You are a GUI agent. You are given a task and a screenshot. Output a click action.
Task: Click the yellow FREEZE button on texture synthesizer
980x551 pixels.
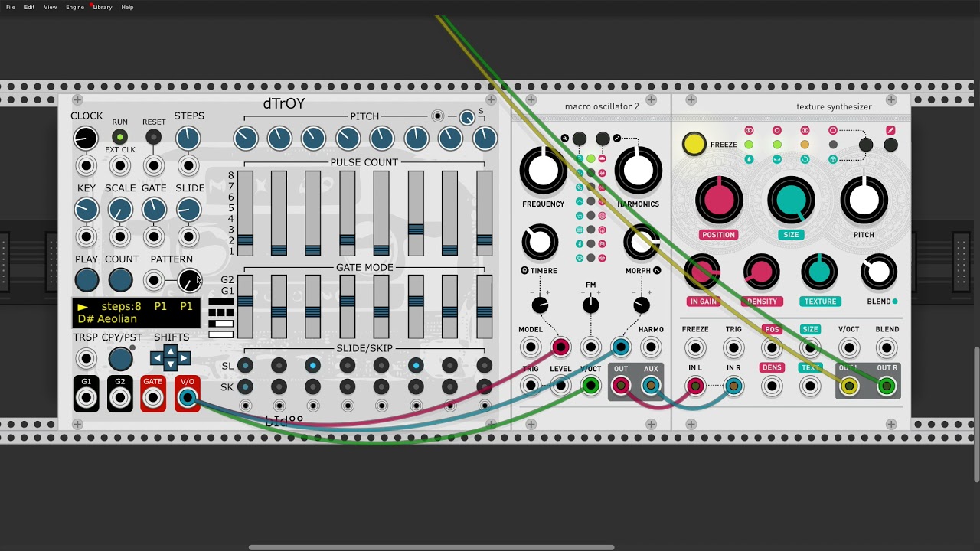[x=694, y=144]
